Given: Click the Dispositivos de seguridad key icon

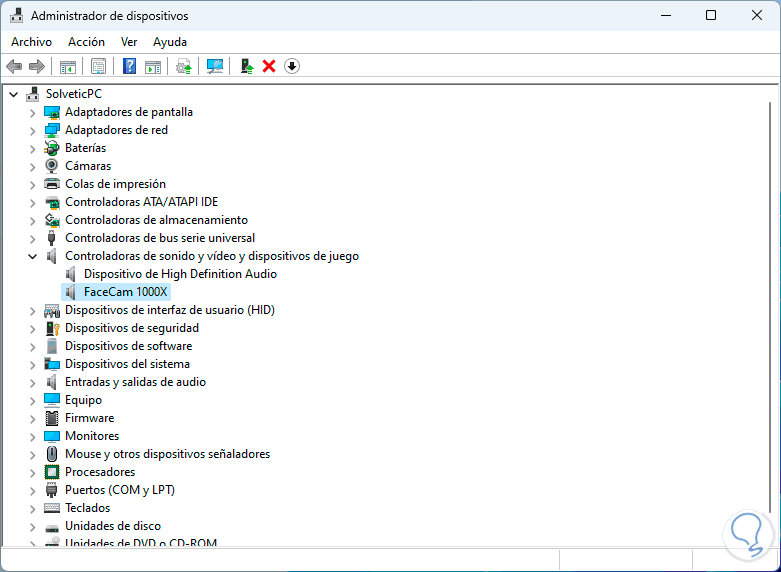Looking at the screenshot, I should point(52,328).
